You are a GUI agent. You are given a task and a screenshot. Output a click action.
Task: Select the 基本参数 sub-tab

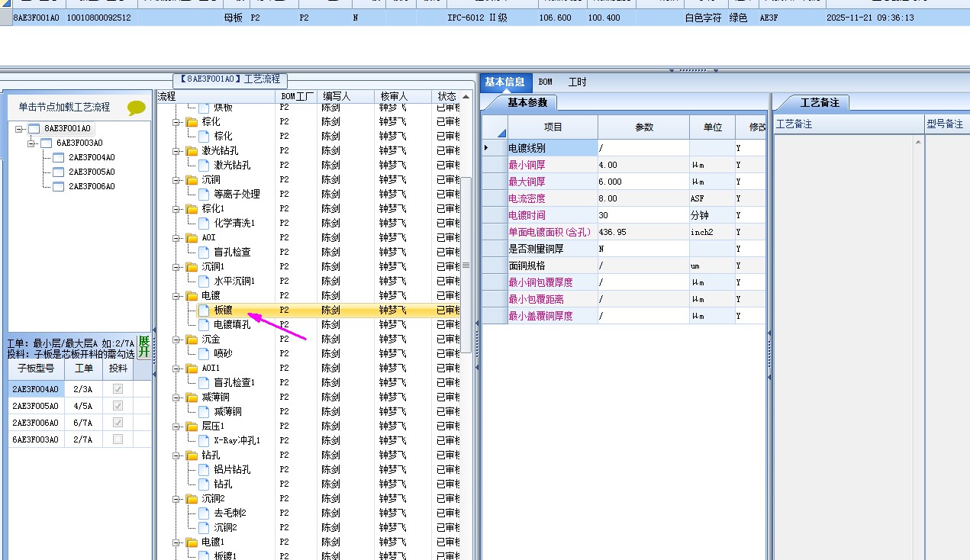pyautogui.click(x=527, y=102)
